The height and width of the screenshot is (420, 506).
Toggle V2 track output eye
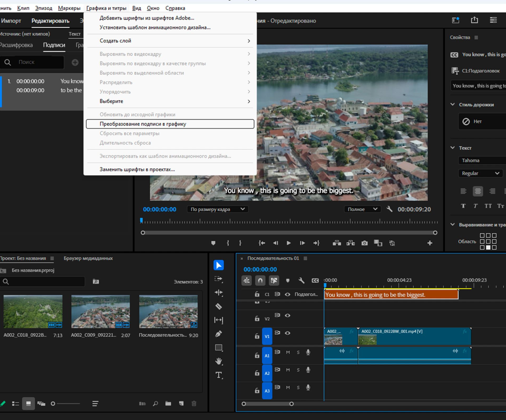point(288,315)
